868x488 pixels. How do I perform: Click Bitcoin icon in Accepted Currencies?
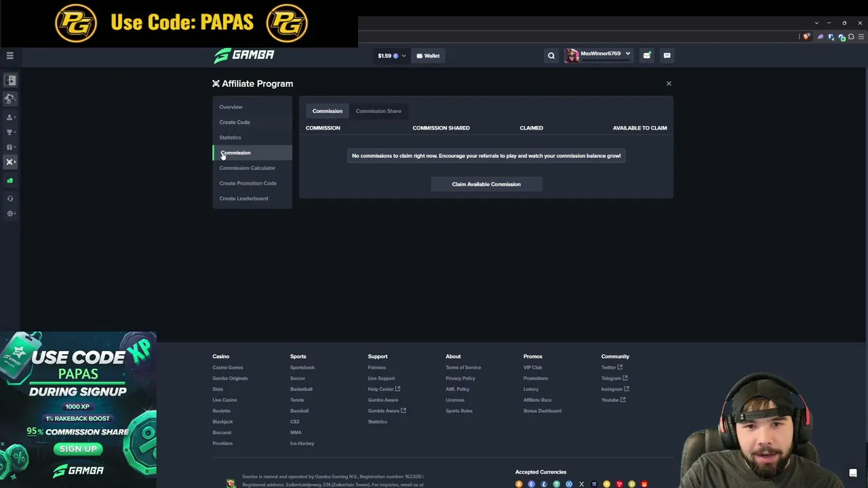point(519,484)
